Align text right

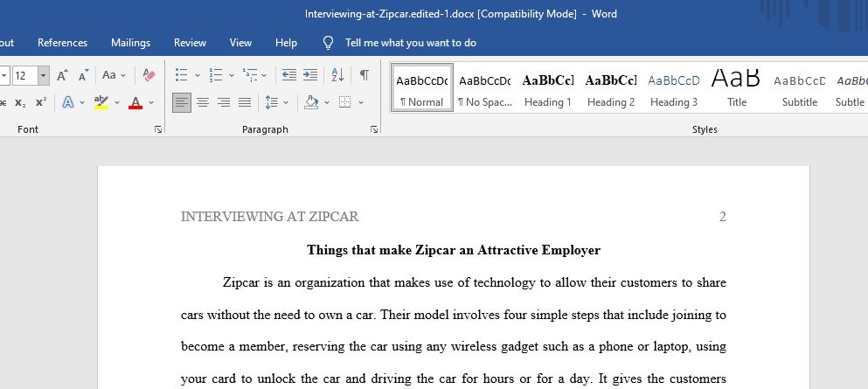[224, 102]
